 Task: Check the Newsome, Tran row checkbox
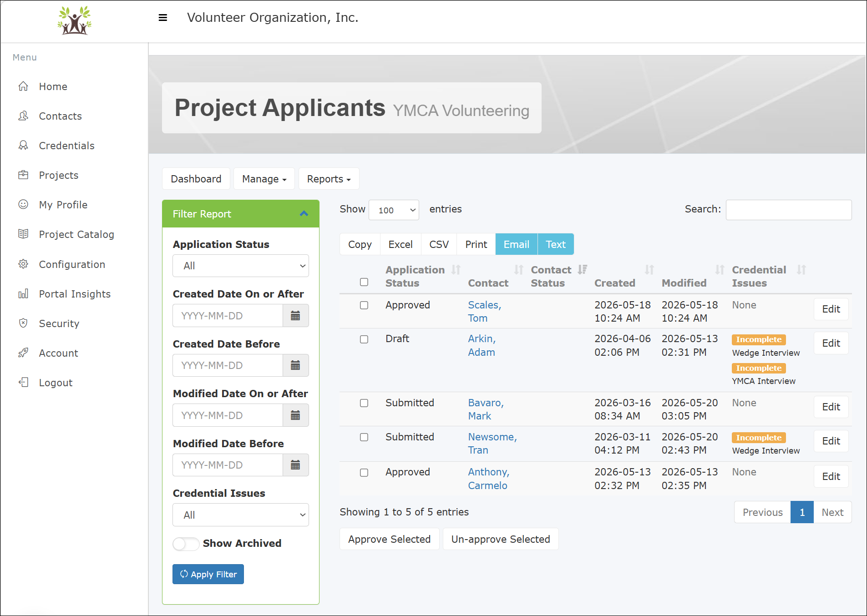(364, 437)
